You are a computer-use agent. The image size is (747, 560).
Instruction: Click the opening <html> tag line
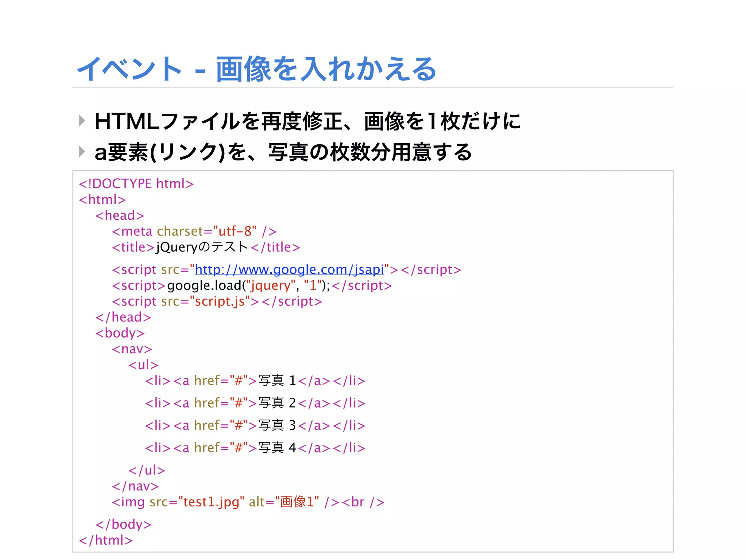coord(102,200)
